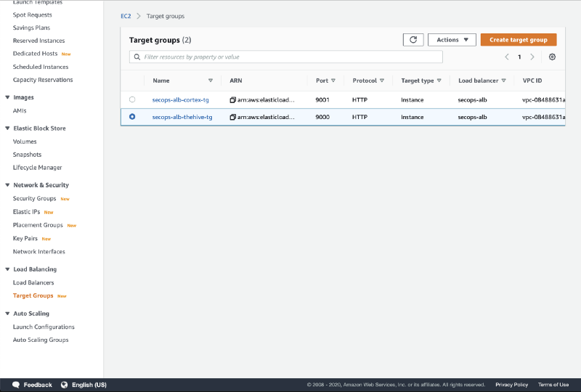The width and height of the screenshot is (581, 392).
Task: Click Create target group button
Action: tap(519, 40)
